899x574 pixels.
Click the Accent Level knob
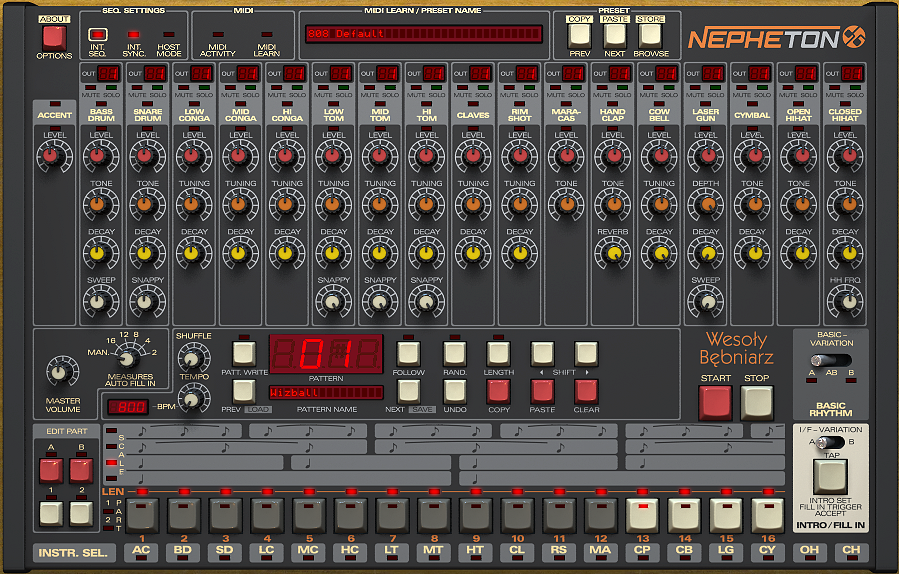click(x=54, y=156)
